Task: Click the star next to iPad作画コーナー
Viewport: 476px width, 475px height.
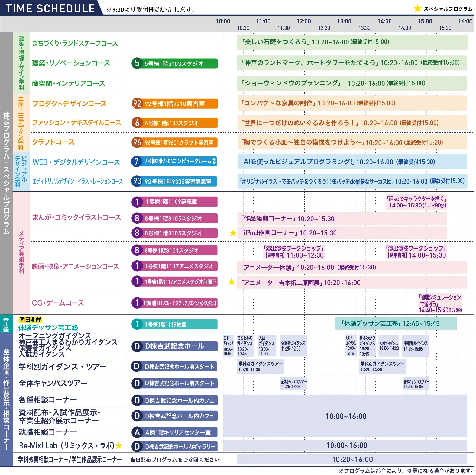Action: tap(233, 233)
